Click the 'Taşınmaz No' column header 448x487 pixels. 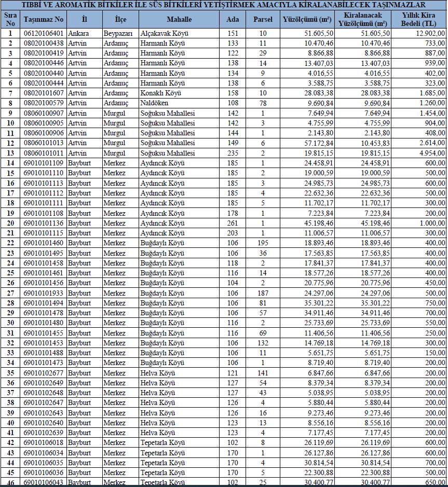click(43, 19)
